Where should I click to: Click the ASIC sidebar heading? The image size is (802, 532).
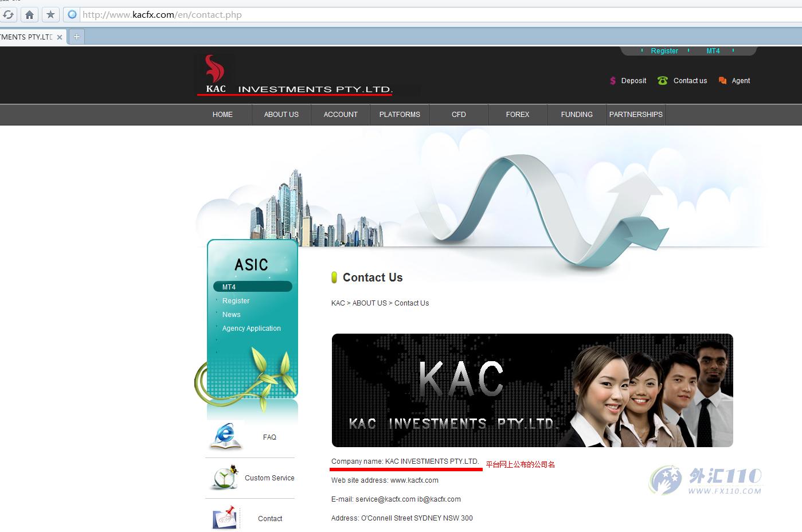[x=251, y=265]
